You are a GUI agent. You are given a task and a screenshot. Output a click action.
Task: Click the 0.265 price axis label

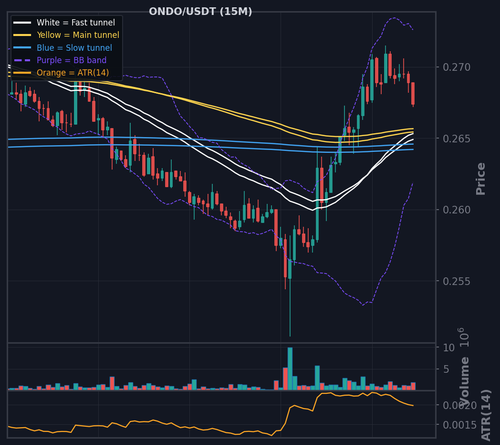(457, 139)
